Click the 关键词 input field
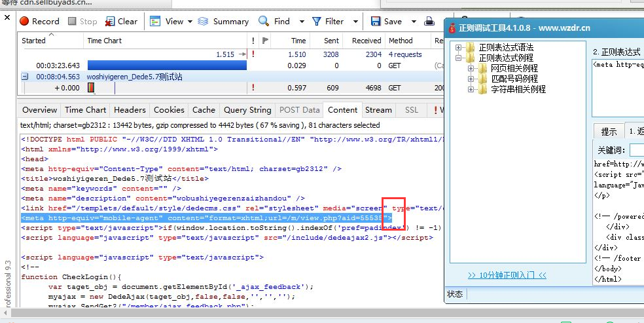 [636, 151]
